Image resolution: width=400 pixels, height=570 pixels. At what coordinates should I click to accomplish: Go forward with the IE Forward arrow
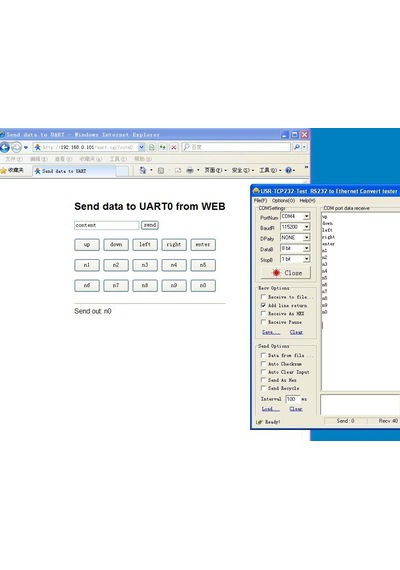click(17, 147)
